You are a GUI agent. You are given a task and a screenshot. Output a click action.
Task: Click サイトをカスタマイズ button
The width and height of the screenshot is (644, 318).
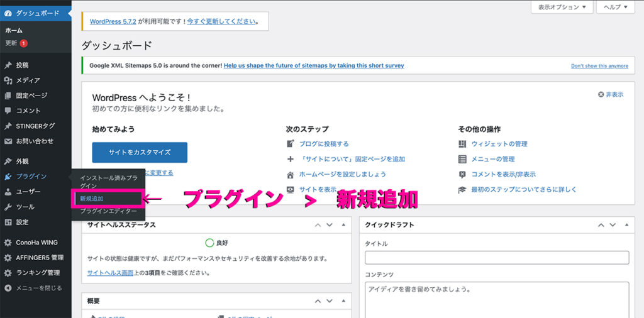pos(140,152)
